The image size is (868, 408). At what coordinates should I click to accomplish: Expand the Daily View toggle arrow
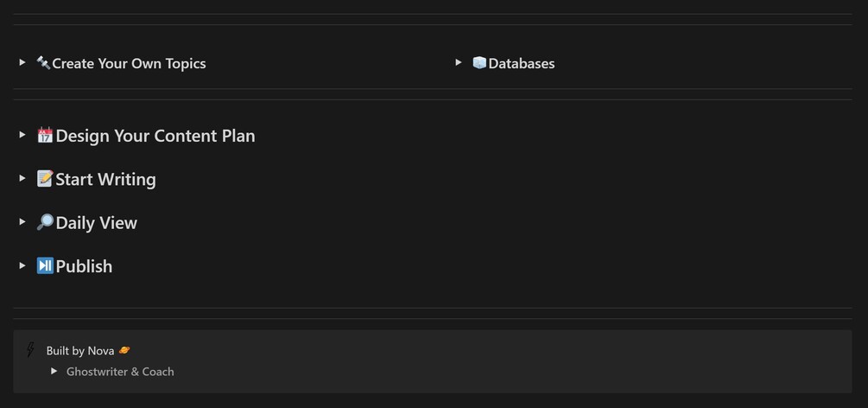pyautogui.click(x=22, y=221)
